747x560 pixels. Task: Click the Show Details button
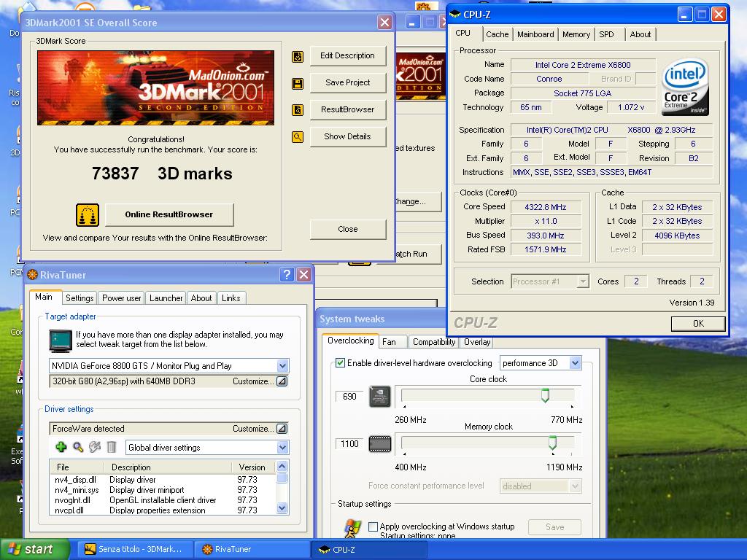tap(348, 136)
